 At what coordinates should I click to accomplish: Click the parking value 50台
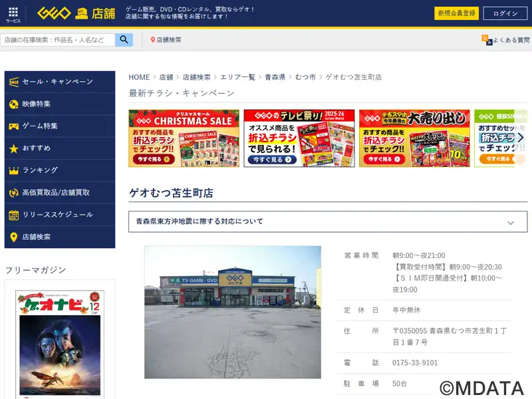(x=400, y=384)
